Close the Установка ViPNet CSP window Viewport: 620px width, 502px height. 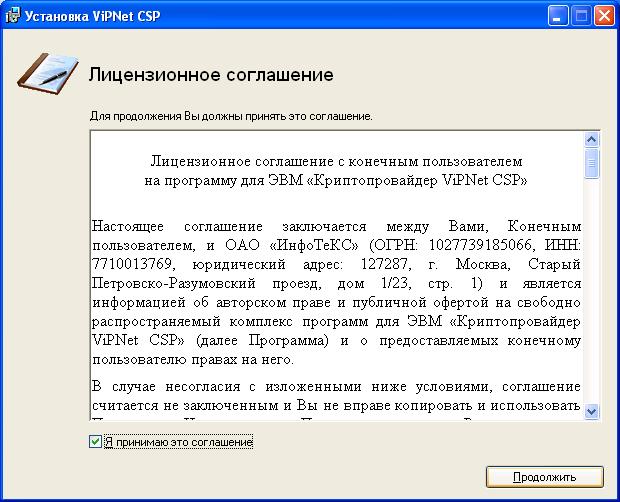(604, 16)
